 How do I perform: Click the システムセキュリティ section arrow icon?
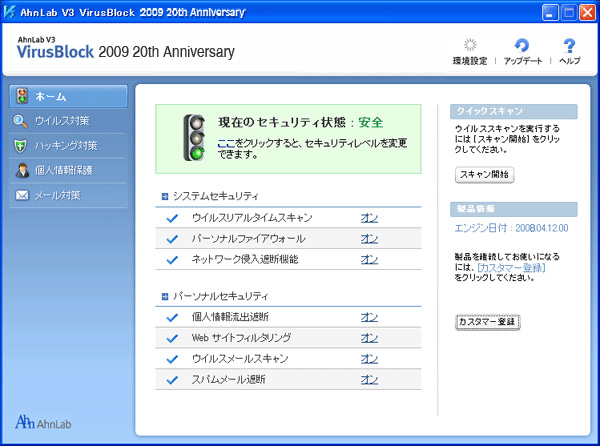165,196
